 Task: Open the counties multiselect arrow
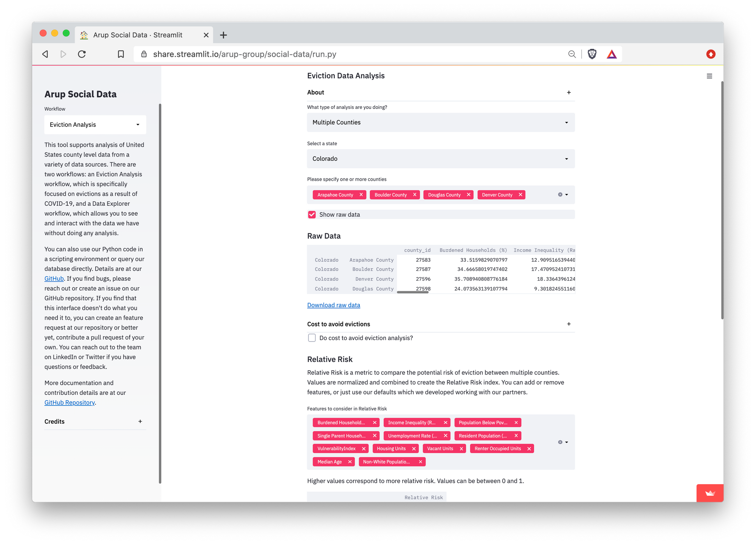[x=567, y=195]
